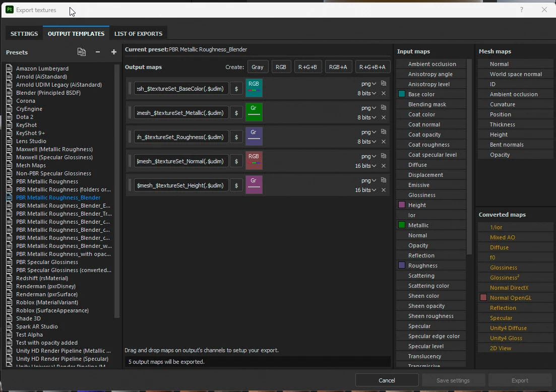The height and width of the screenshot is (392, 556).
Task: Click the $ button on the Height row
Action: (236, 185)
